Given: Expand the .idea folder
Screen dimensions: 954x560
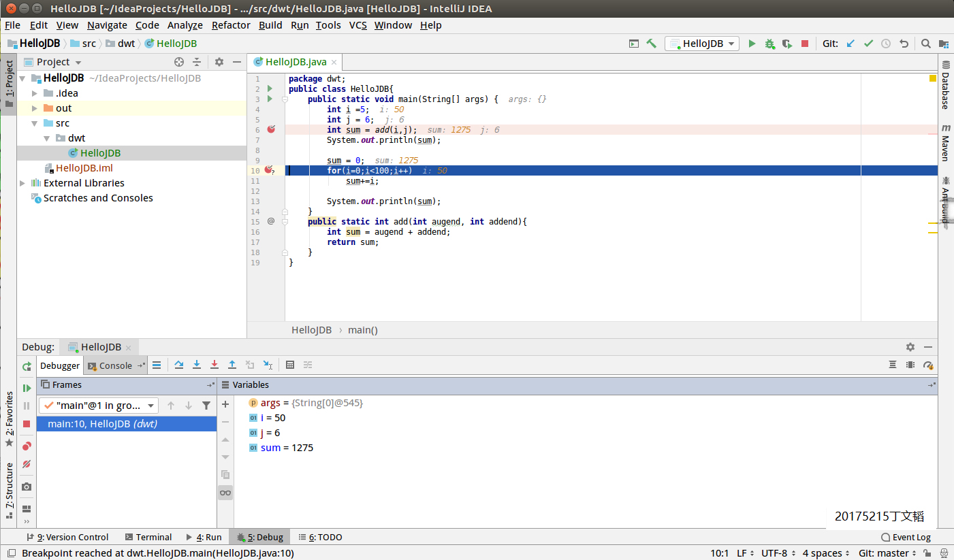Looking at the screenshot, I should pos(35,93).
